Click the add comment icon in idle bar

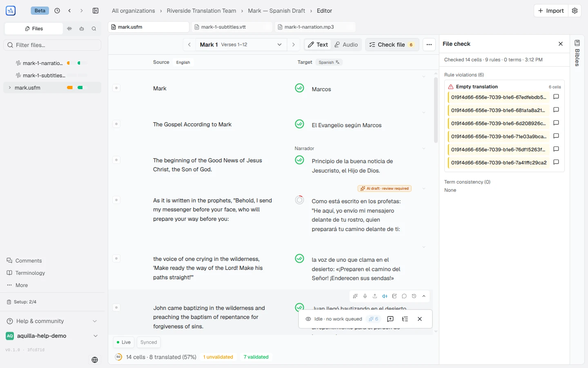(x=390, y=319)
